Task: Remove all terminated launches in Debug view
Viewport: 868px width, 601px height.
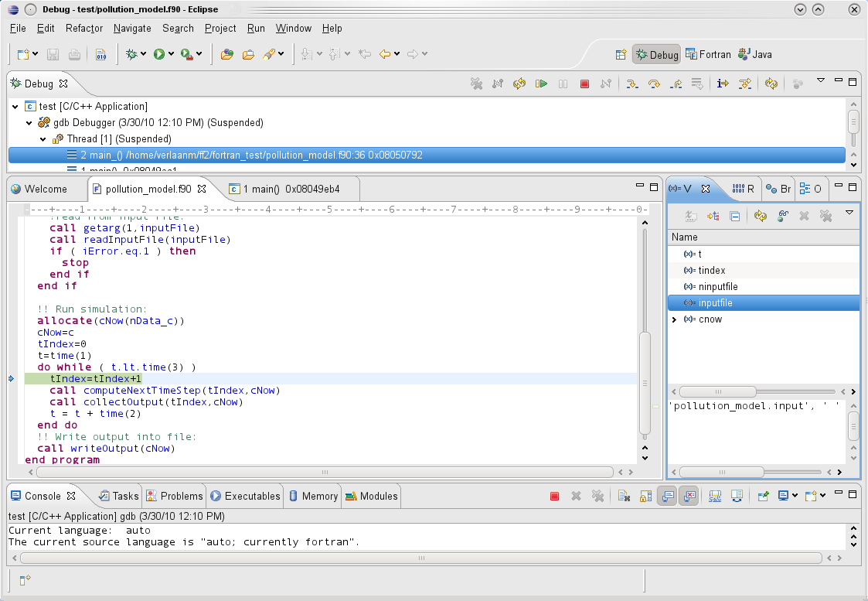Action: 476,84
